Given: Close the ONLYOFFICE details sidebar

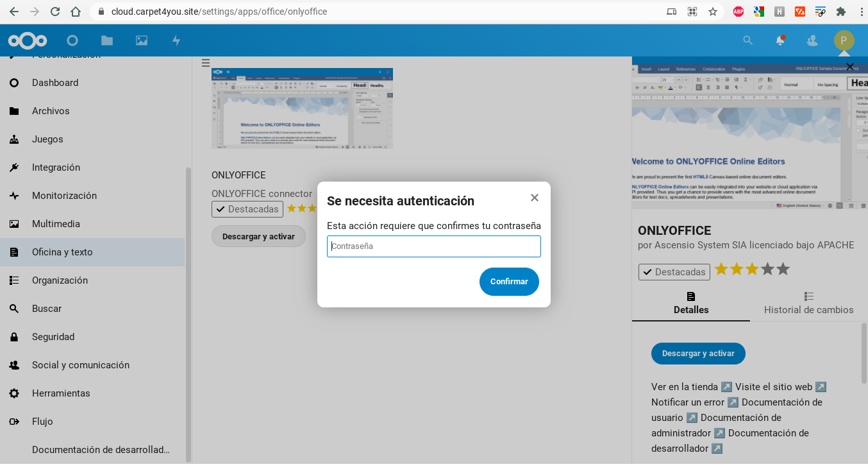Looking at the screenshot, I should pyautogui.click(x=850, y=67).
